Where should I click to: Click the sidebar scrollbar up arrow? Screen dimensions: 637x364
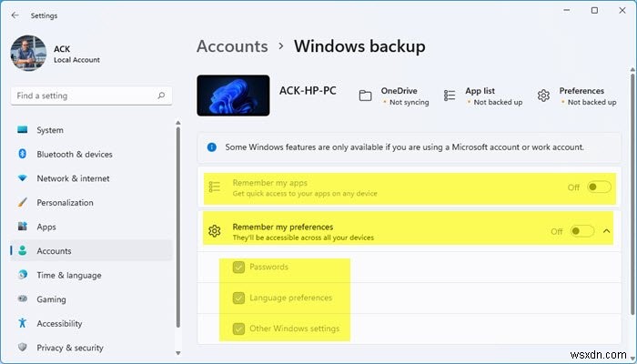click(178, 123)
